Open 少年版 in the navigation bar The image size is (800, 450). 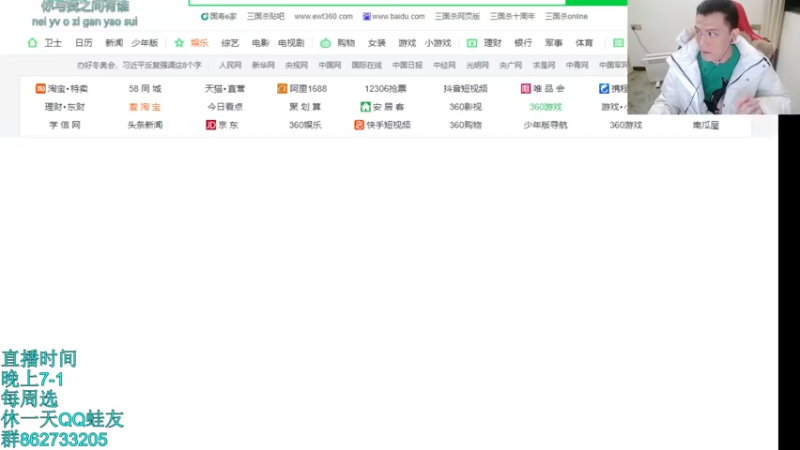click(145, 43)
